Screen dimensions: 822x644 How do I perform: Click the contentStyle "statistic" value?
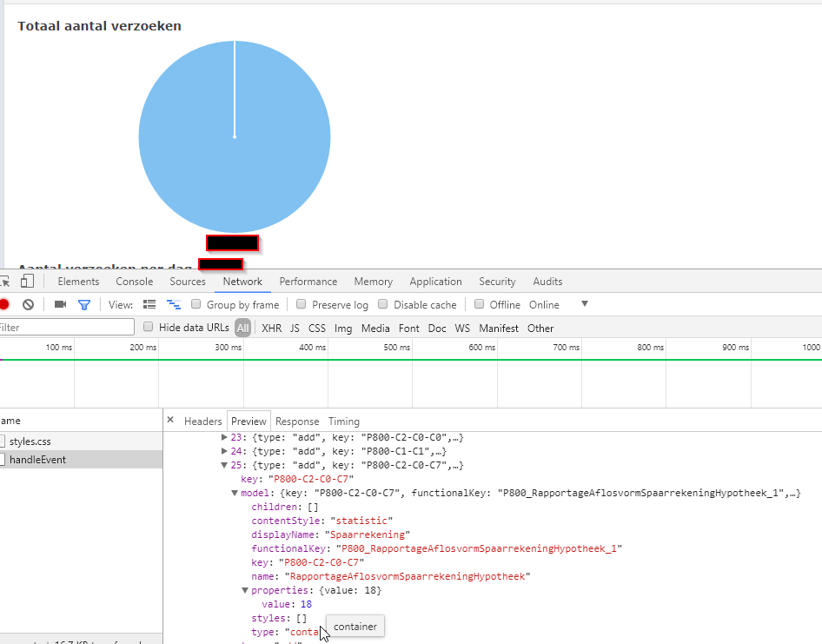coord(361,521)
